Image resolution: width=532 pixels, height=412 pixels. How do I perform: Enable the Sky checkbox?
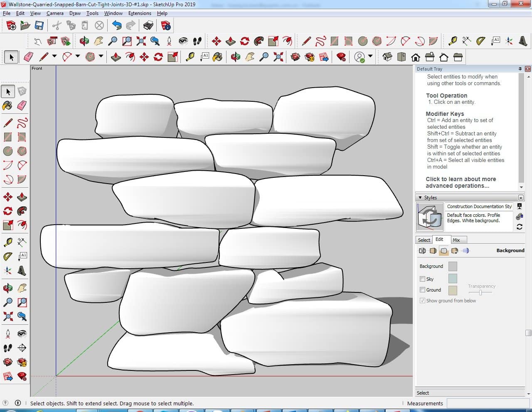coord(422,279)
